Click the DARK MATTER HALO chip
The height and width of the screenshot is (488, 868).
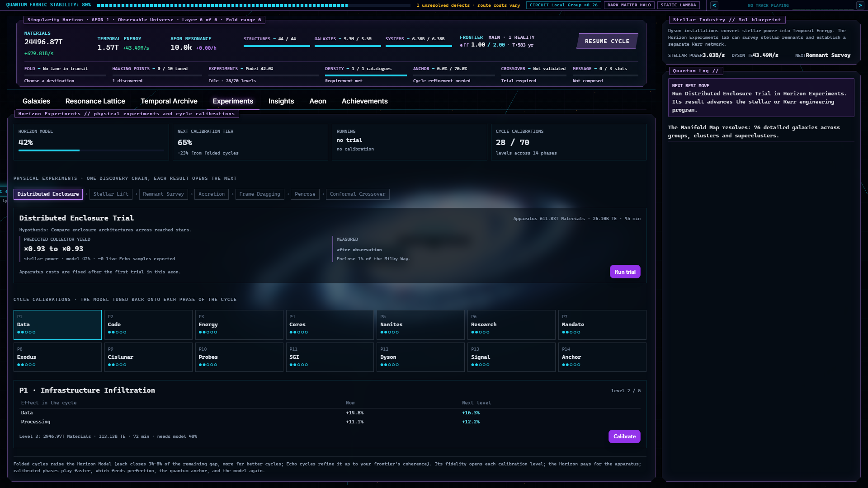(629, 5)
